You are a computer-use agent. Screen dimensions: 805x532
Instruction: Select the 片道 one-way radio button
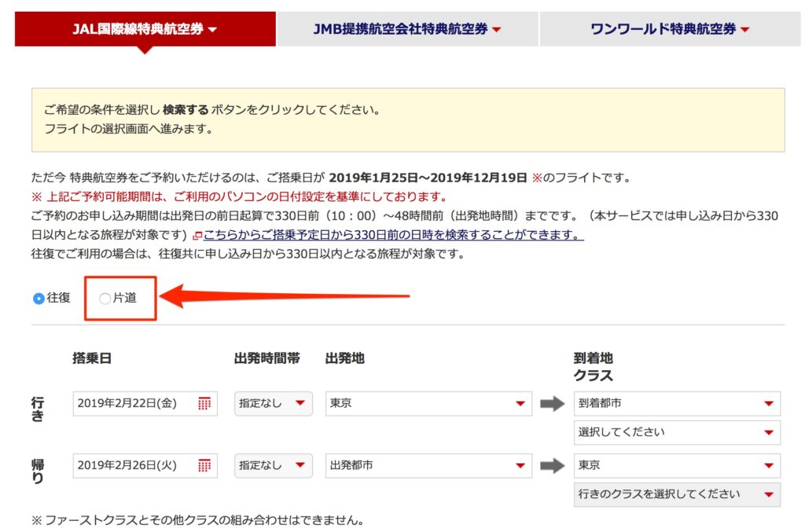tap(105, 299)
